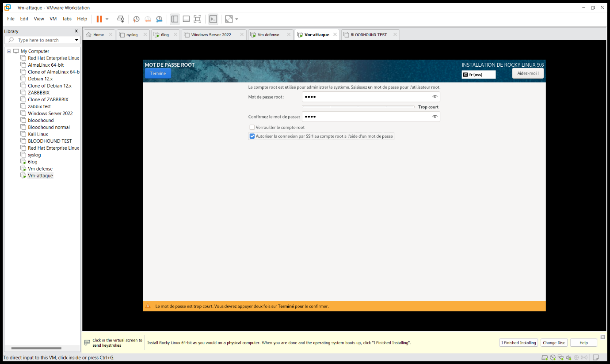Send Ctrl+Alt+Del to the guest
This screenshot has width=610, height=364.
tap(121, 19)
